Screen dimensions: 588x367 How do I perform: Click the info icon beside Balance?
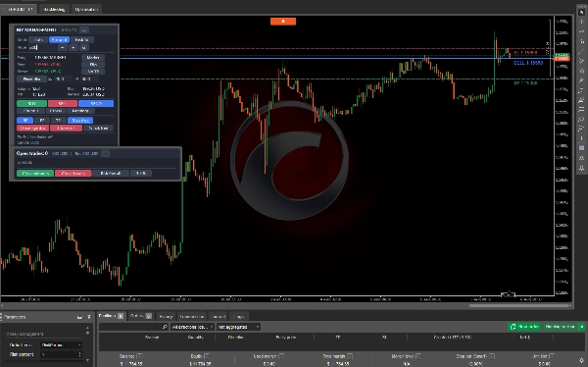(x=139, y=356)
